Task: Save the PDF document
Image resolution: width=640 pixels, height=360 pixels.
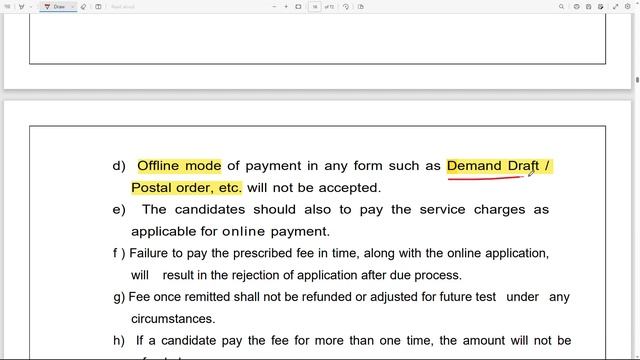Action: click(x=589, y=7)
